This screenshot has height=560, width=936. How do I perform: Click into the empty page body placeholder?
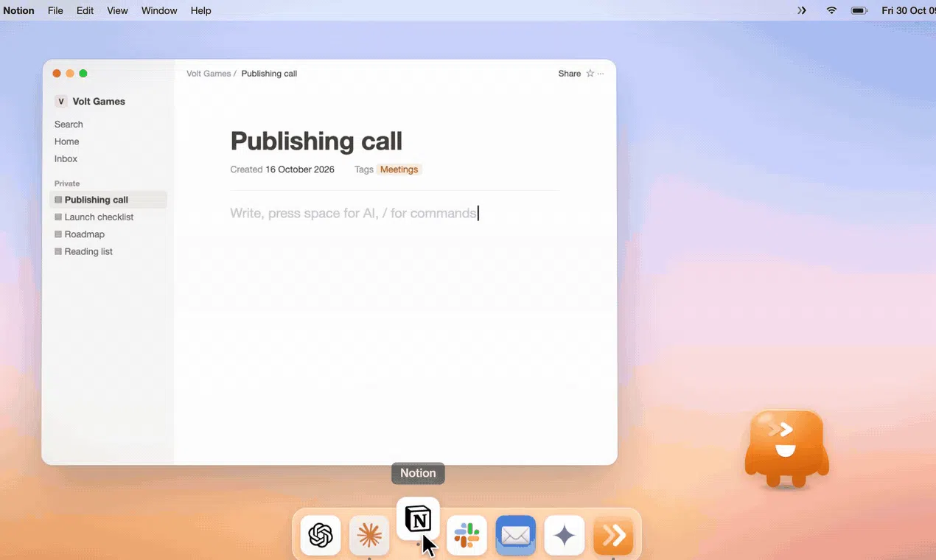pyautogui.click(x=354, y=214)
